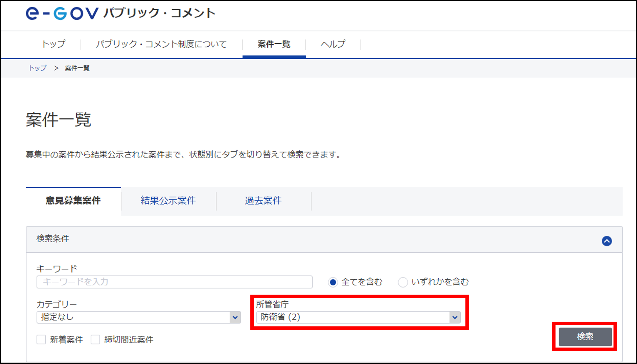
Task: Click the 指定なし category combo box
Action: (139, 317)
